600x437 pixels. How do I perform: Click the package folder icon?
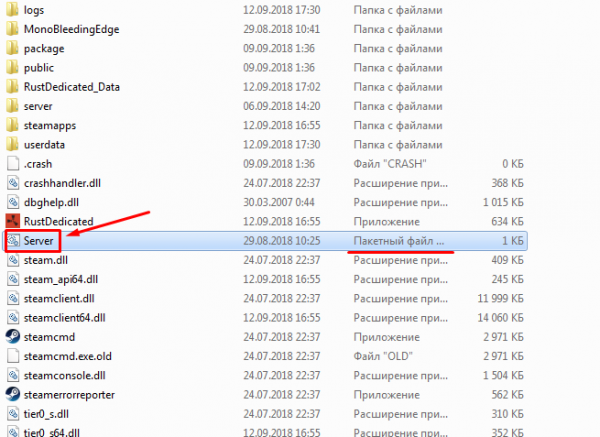12,48
